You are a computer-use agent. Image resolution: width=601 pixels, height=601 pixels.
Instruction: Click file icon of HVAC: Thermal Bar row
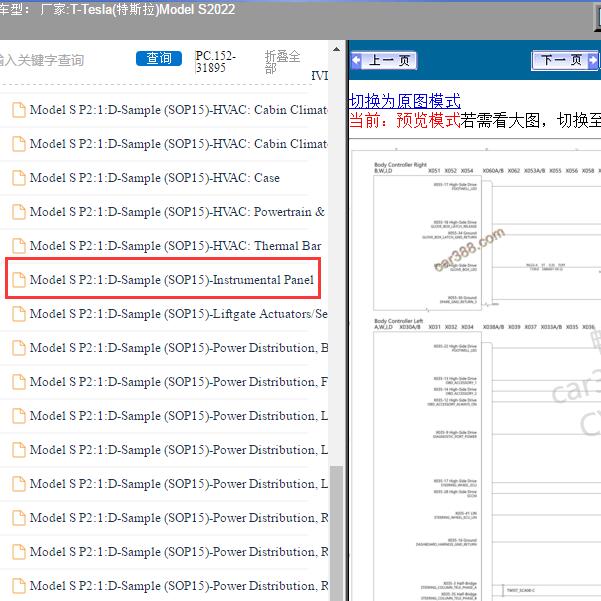point(19,246)
